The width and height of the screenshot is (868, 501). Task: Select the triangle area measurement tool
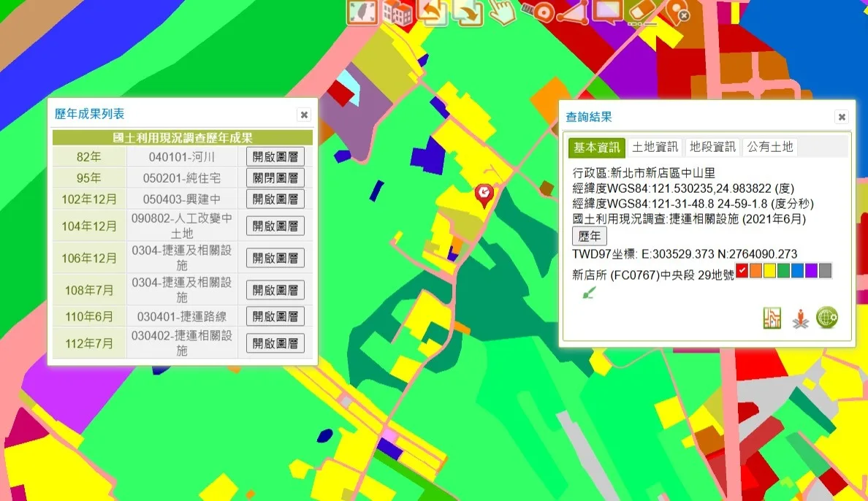pos(572,12)
